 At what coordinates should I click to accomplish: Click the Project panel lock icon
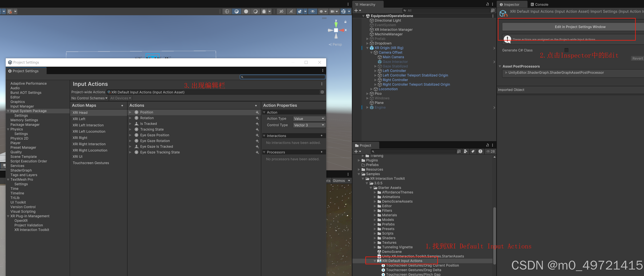487,145
